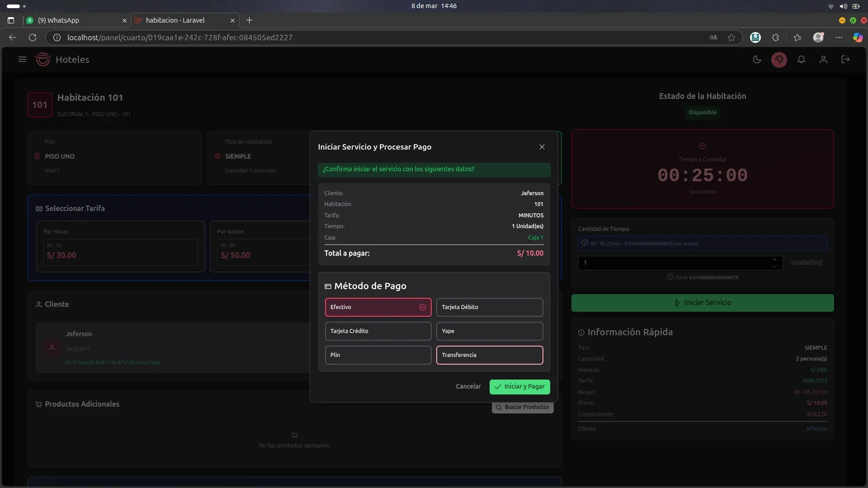Close the payment dialog with the X icon
This screenshot has height=488, width=868.
(x=542, y=147)
